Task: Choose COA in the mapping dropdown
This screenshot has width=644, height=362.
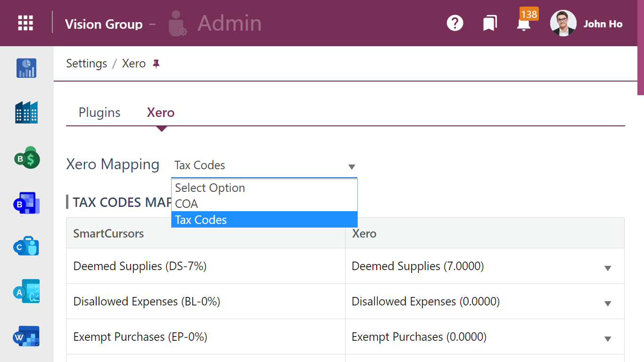Action: (x=264, y=204)
